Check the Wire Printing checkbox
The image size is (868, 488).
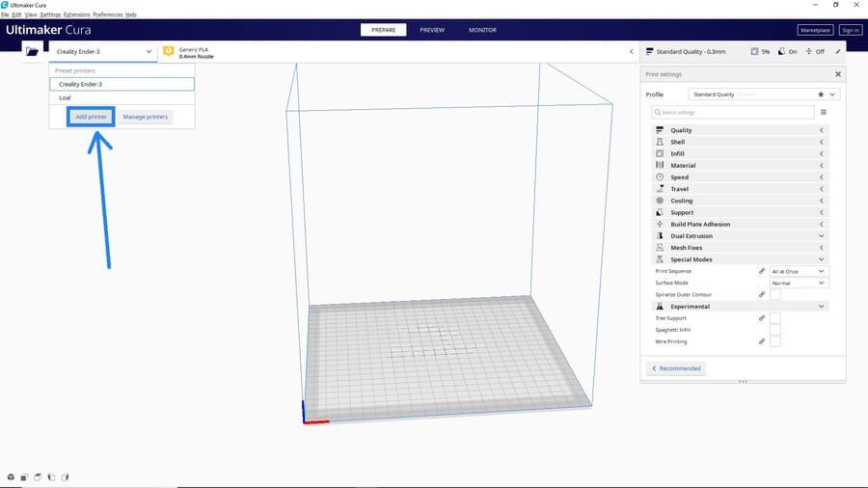point(774,341)
